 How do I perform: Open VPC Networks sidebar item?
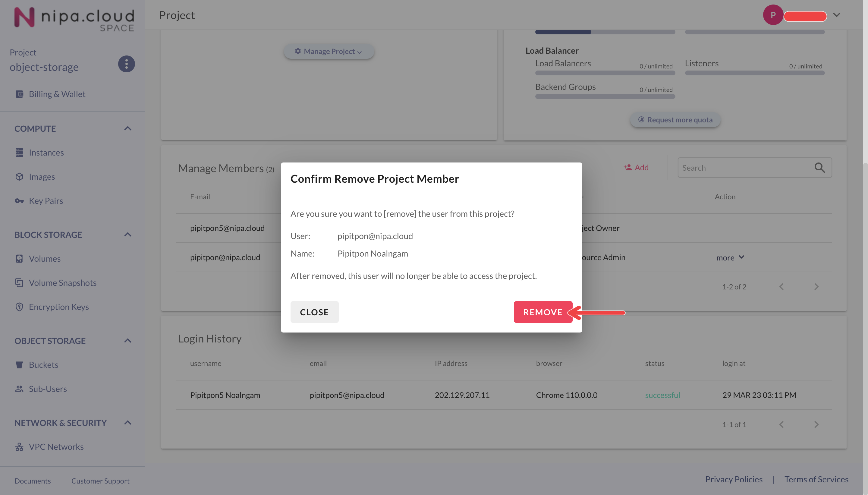(56, 447)
